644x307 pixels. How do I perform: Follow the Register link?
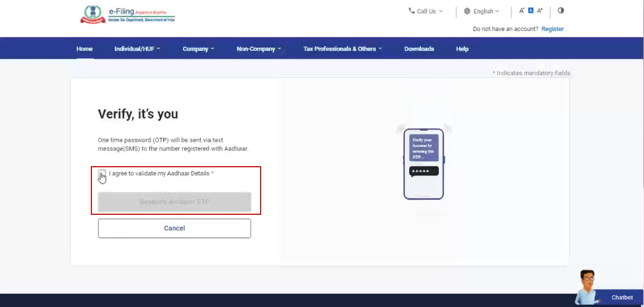point(552,29)
